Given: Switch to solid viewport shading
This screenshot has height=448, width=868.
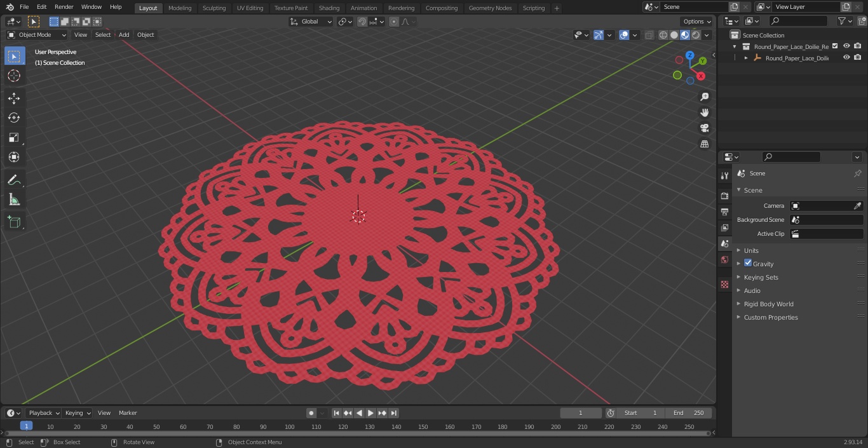Looking at the screenshot, I should point(674,35).
